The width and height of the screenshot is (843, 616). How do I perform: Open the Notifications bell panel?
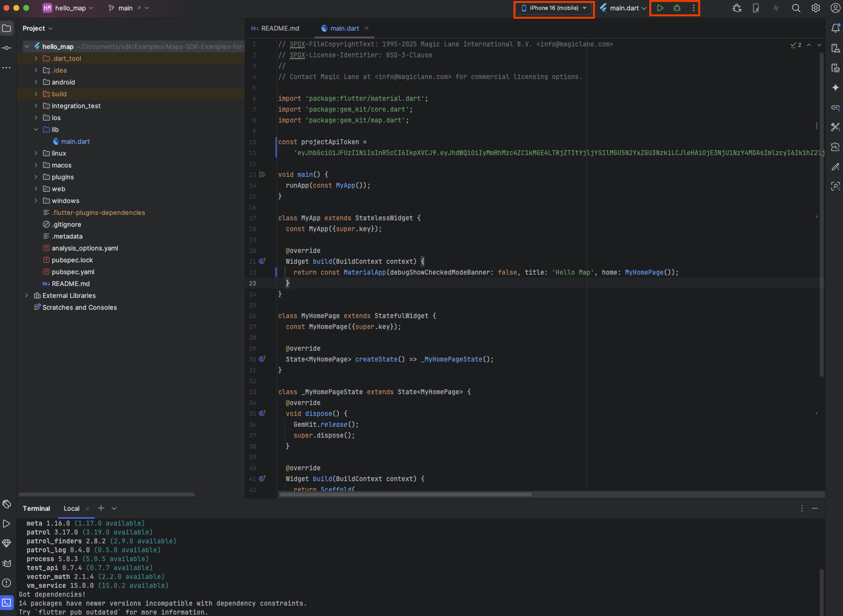(835, 28)
